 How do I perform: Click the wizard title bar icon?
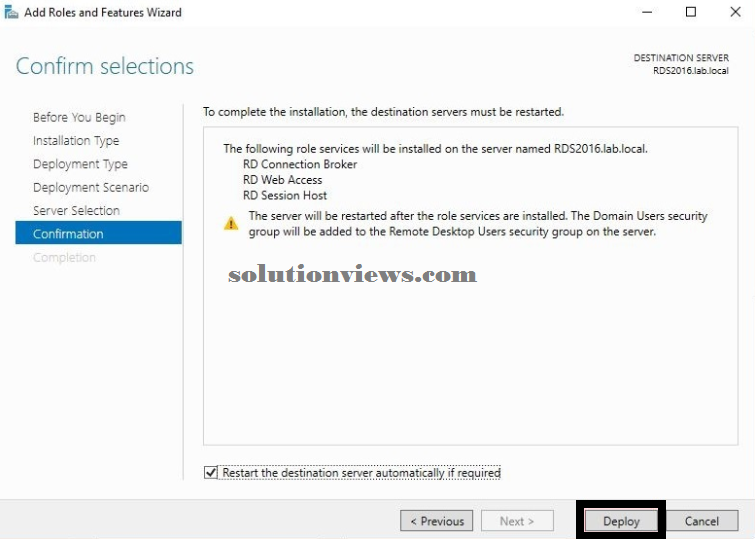coord(11,12)
